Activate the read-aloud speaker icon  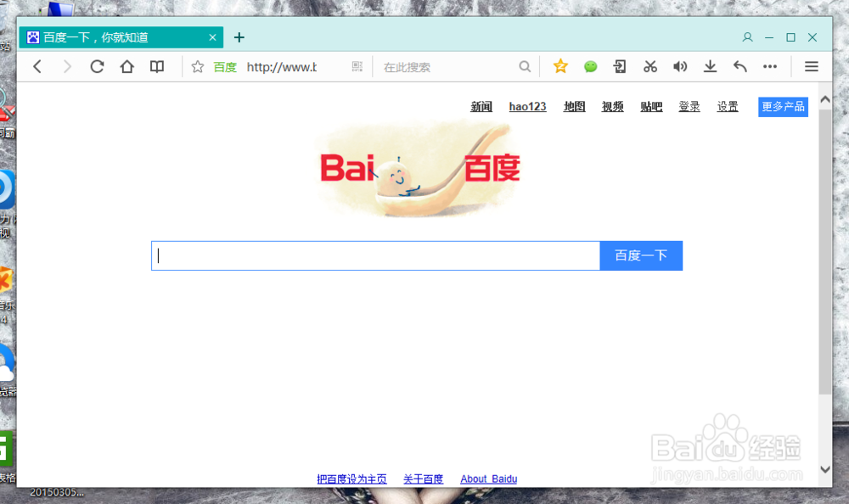[x=680, y=66]
